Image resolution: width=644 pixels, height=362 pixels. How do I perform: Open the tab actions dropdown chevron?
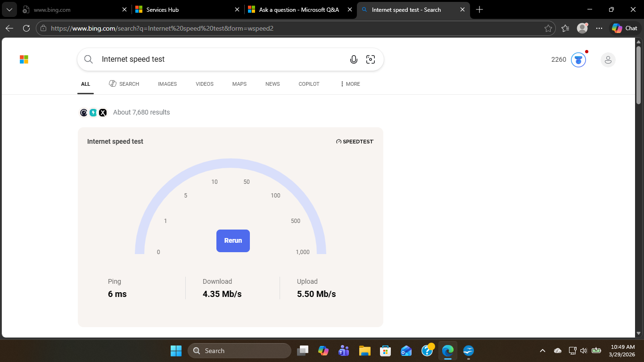pos(9,9)
